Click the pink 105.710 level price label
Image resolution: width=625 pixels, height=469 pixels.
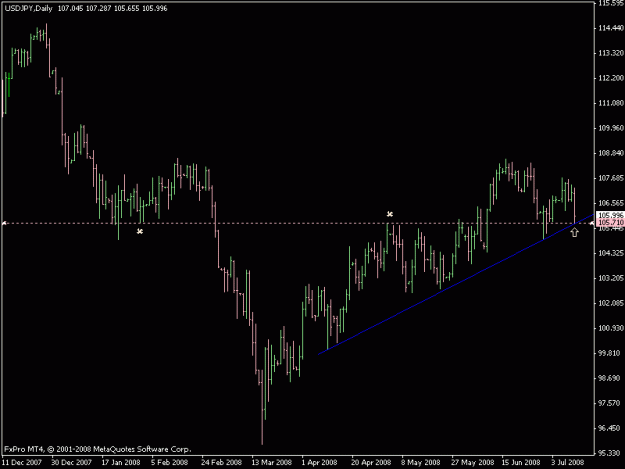(611, 222)
